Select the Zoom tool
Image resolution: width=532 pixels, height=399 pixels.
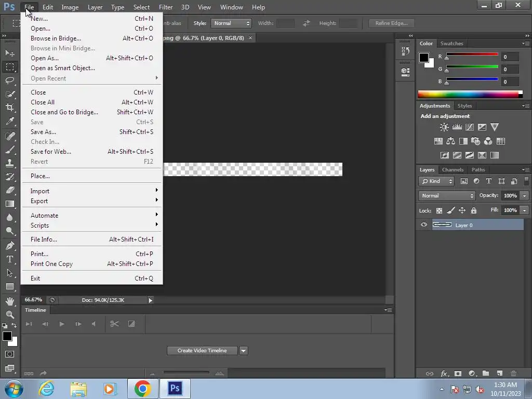pyautogui.click(x=10, y=314)
